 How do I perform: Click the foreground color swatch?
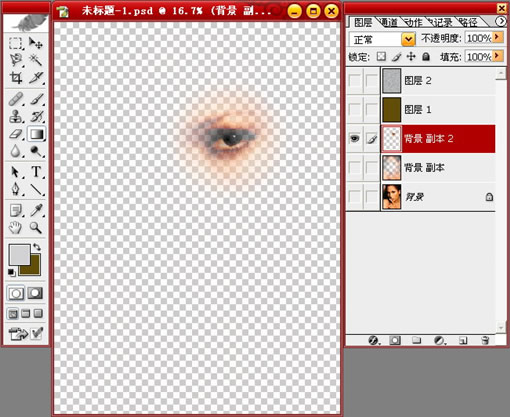pyautogui.click(x=19, y=255)
